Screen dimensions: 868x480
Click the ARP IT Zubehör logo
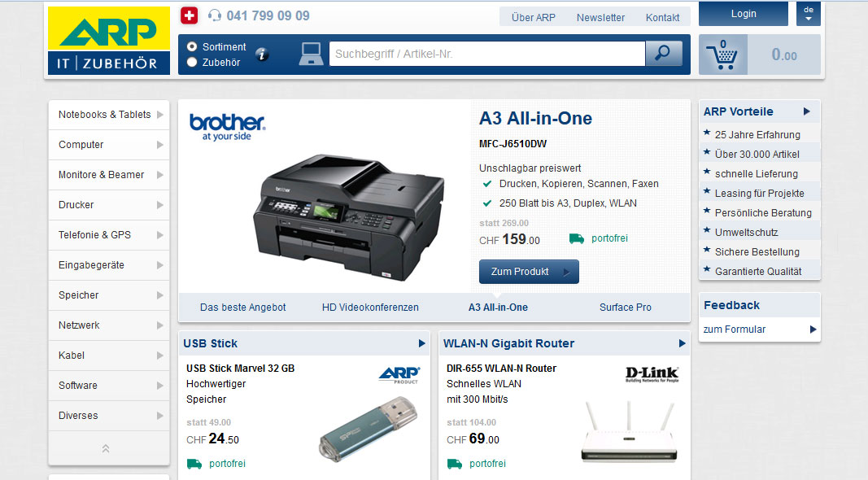point(109,41)
